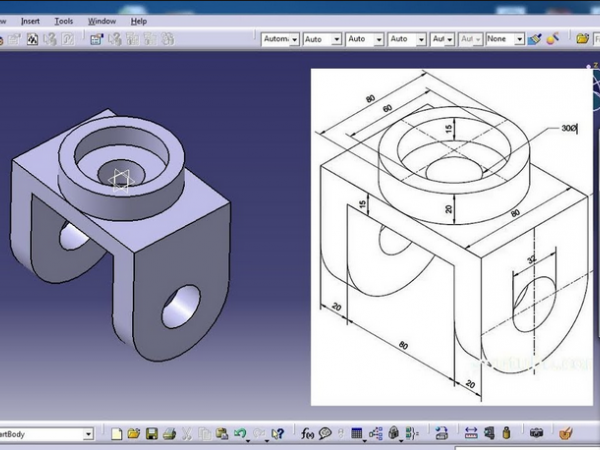Click the Comment speech bubble icon
The image size is (600, 450).
tap(325, 434)
